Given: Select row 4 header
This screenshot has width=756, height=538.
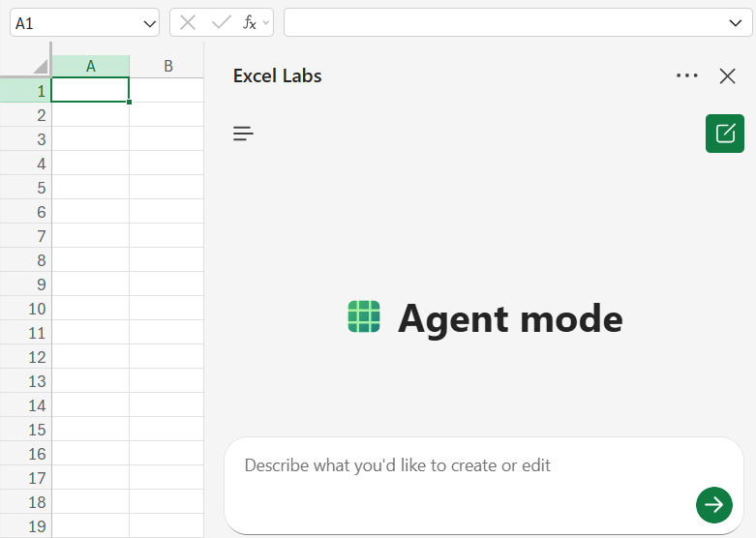Looking at the screenshot, I should pos(25,163).
